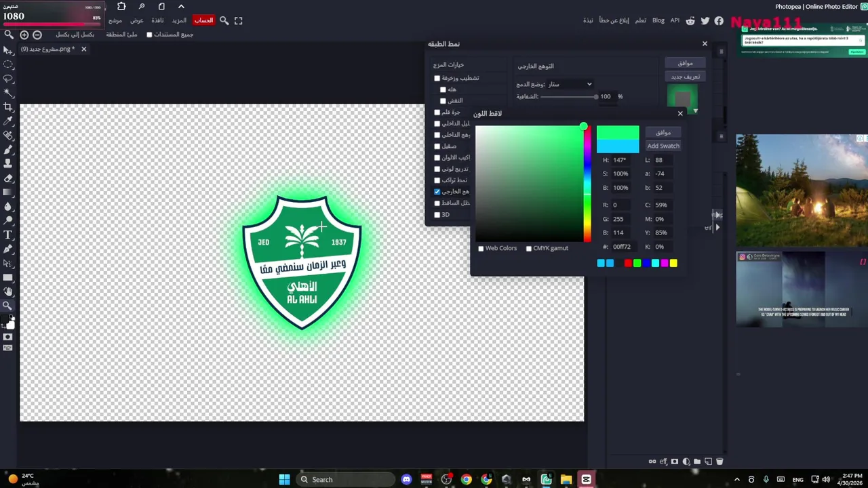868x488 pixels.
Task: Select the Pen tool
Action: [x=8, y=249]
